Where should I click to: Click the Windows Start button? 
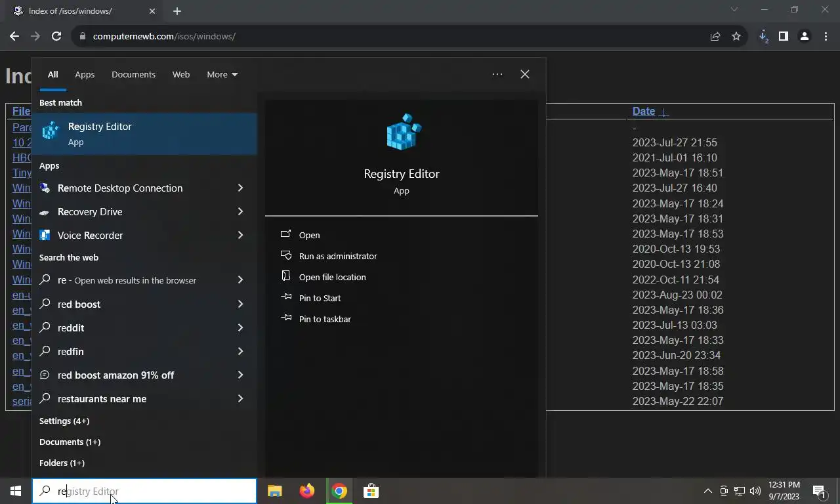[x=15, y=491]
